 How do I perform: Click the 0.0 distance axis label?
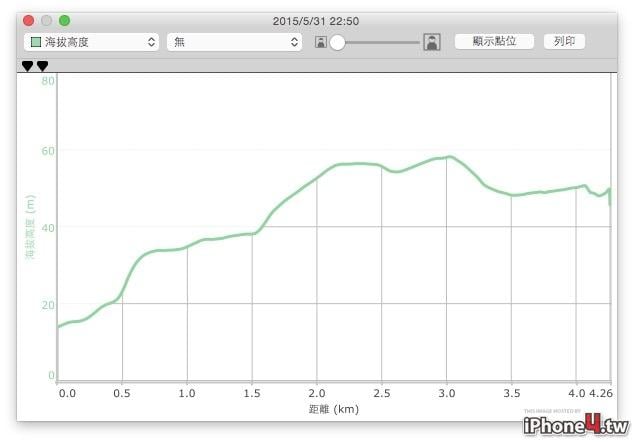point(67,393)
